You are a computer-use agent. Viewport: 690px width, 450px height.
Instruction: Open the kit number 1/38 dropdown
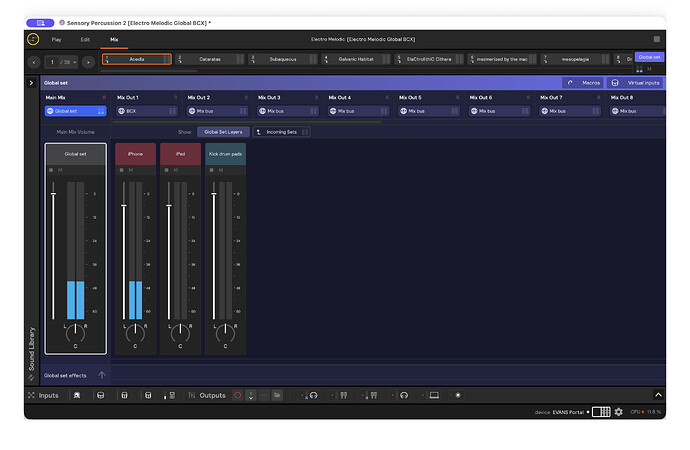pos(61,62)
